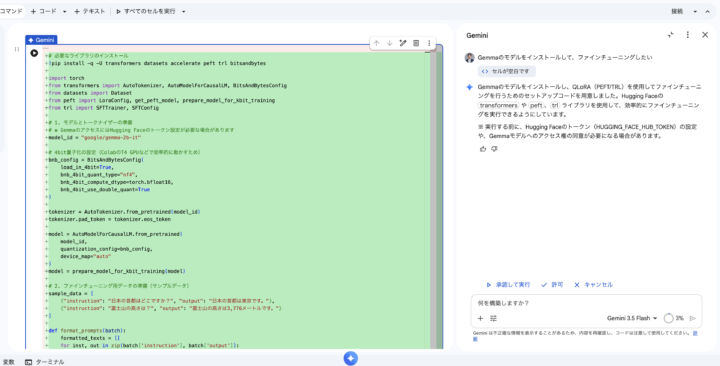The height and width of the screenshot is (366, 720).
Task: Open the Gemini panel three-dot menu
Action: (x=687, y=35)
